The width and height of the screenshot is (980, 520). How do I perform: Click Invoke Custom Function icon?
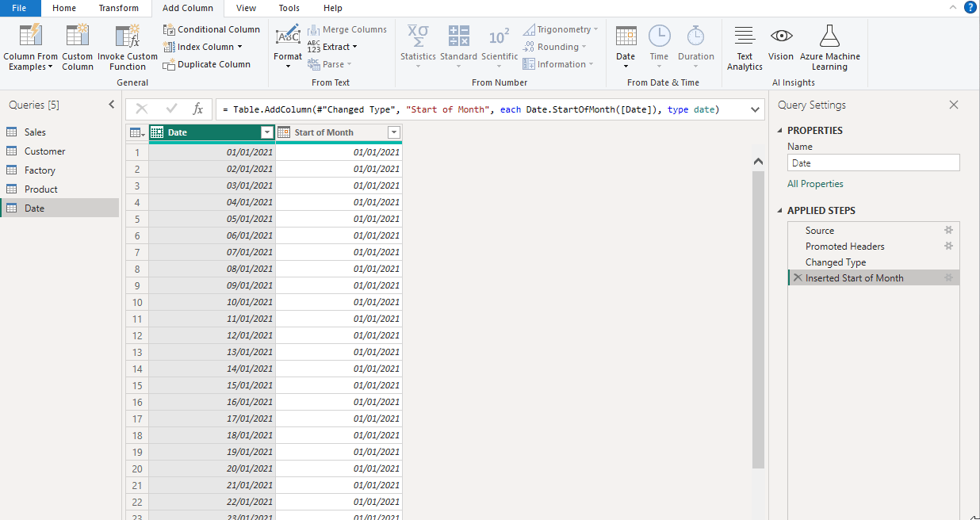click(128, 36)
